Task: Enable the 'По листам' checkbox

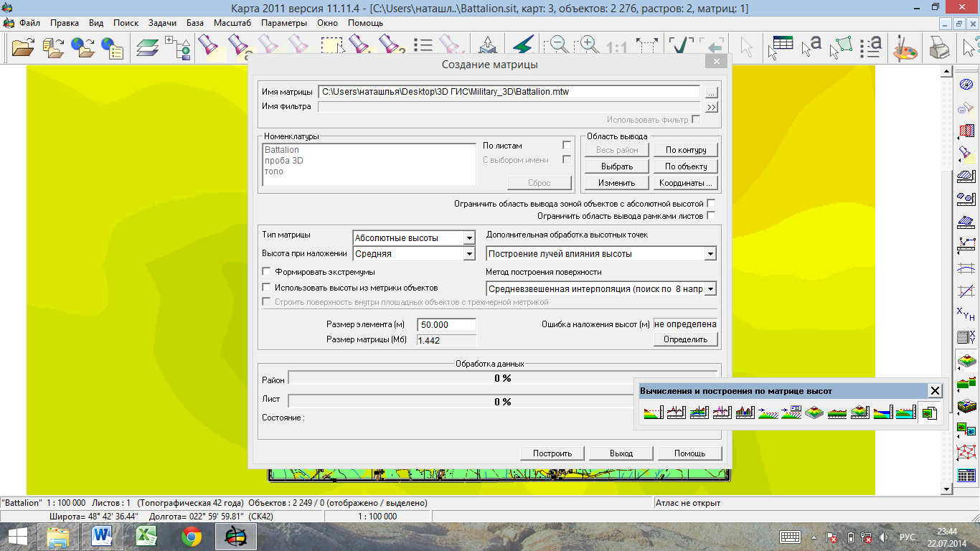Action: [567, 146]
